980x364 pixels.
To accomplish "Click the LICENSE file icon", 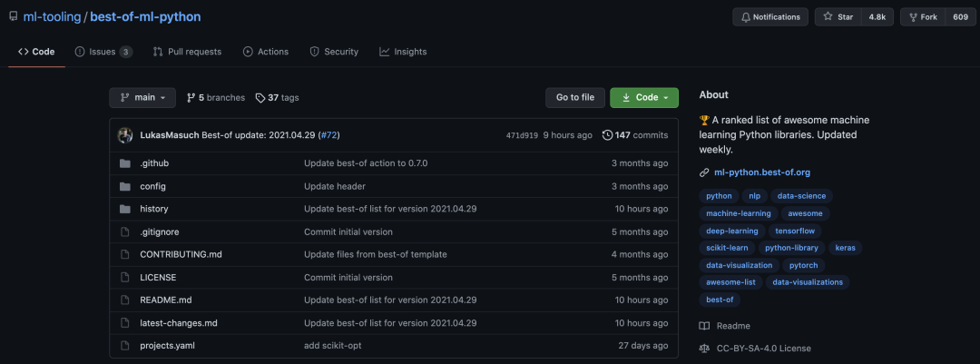I will click(125, 277).
